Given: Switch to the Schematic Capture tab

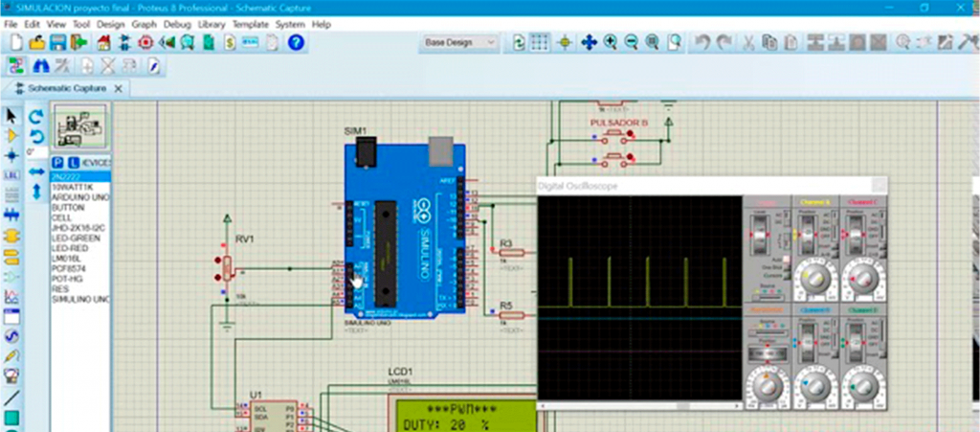Looking at the screenshot, I should 67,87.
